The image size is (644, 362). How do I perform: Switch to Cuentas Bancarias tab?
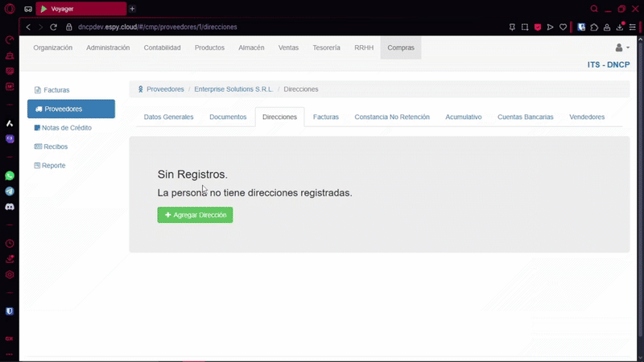526,117
